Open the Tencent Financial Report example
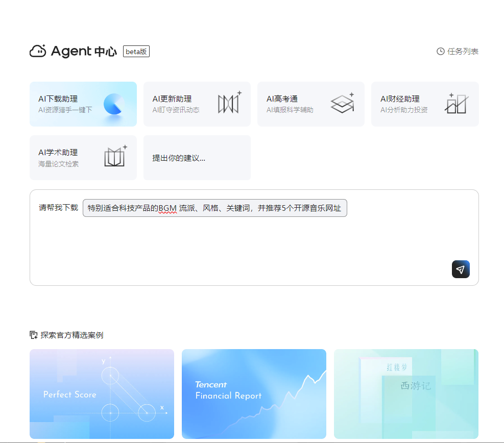 point(254,393)
